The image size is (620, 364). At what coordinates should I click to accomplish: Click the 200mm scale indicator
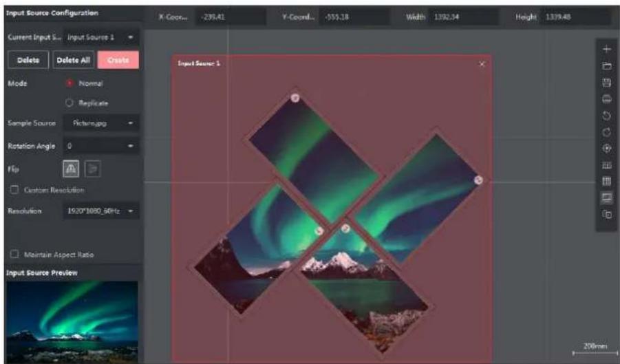pos(595,349)
